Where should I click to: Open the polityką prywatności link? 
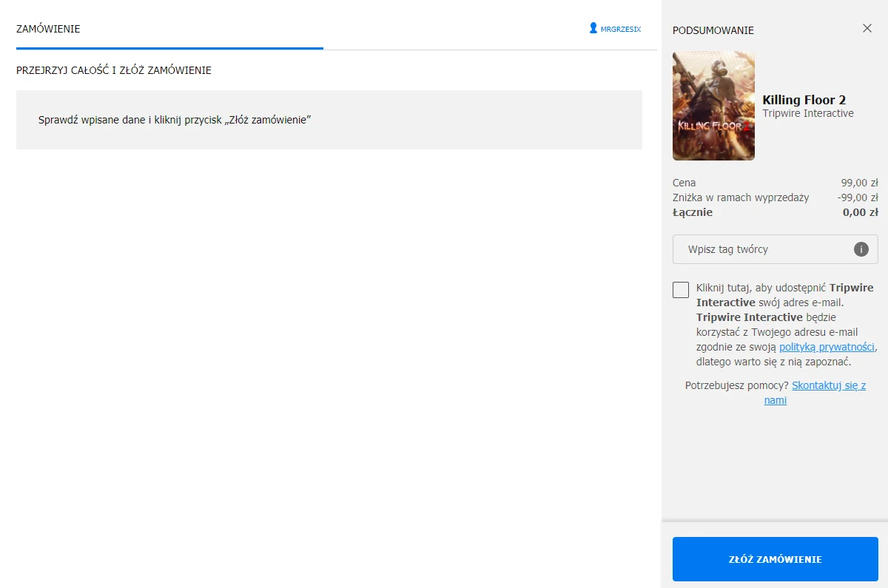[x=827, y=346]
